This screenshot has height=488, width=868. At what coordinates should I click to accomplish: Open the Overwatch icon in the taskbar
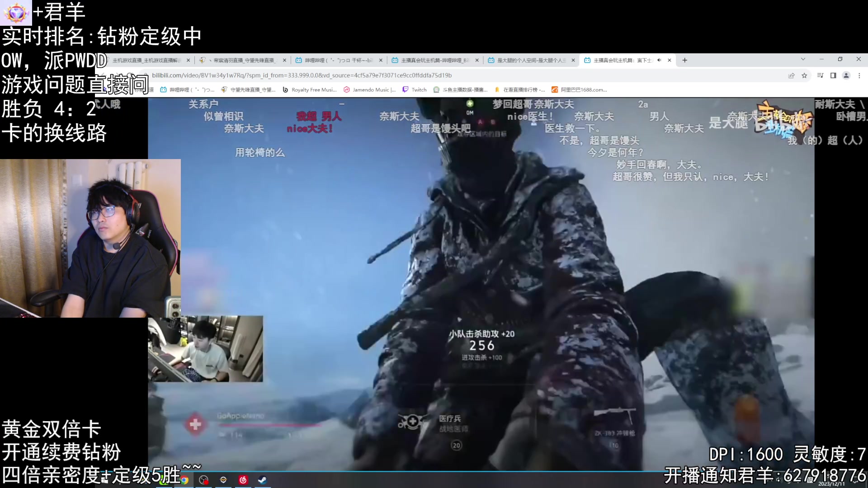pos(223,480)
